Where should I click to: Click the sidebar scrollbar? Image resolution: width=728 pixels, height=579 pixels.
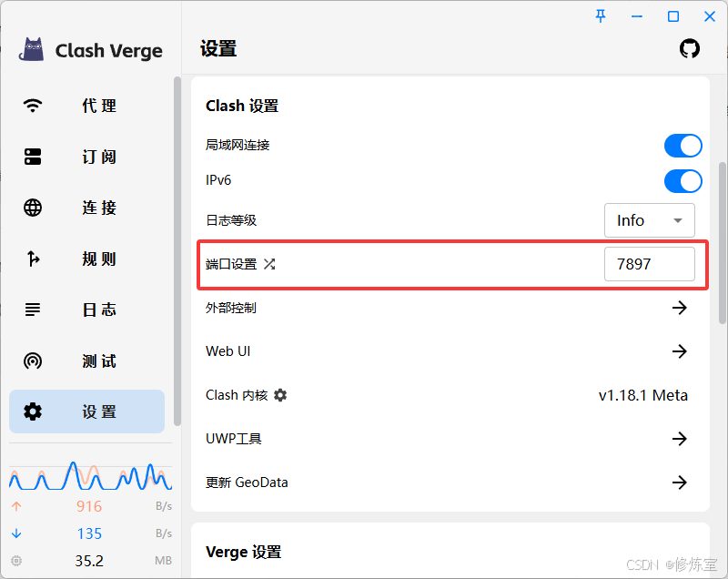[x=177, y=251]
